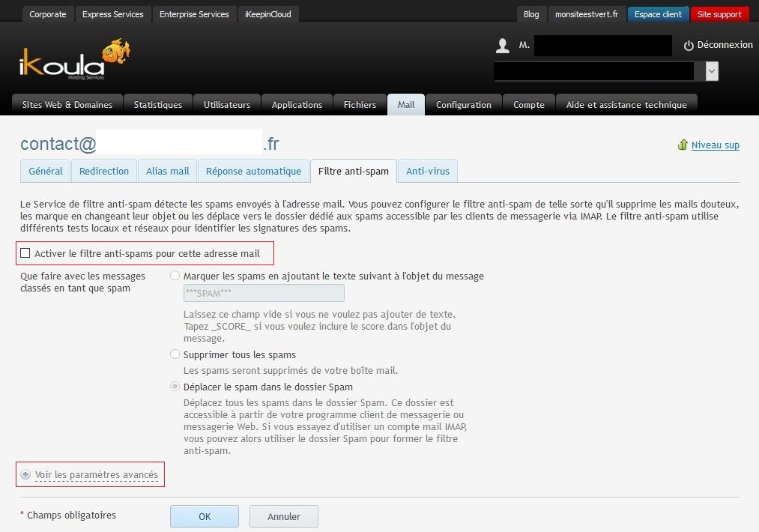
Task: Open the Anti-virus tab
Action: point(427,171)
